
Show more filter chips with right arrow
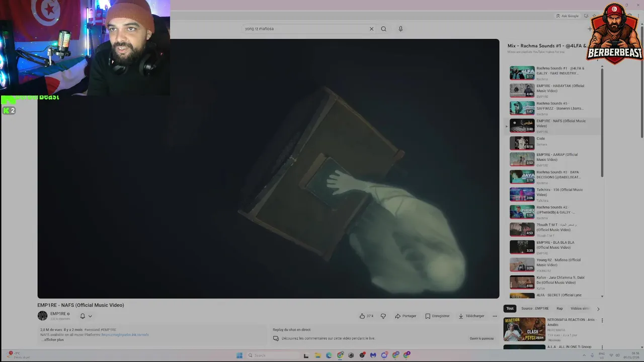pyautogui.click(x=598, y=309)
